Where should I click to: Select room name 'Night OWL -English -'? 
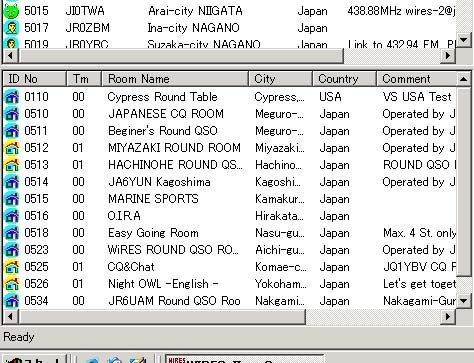click(x=163, y=284)
